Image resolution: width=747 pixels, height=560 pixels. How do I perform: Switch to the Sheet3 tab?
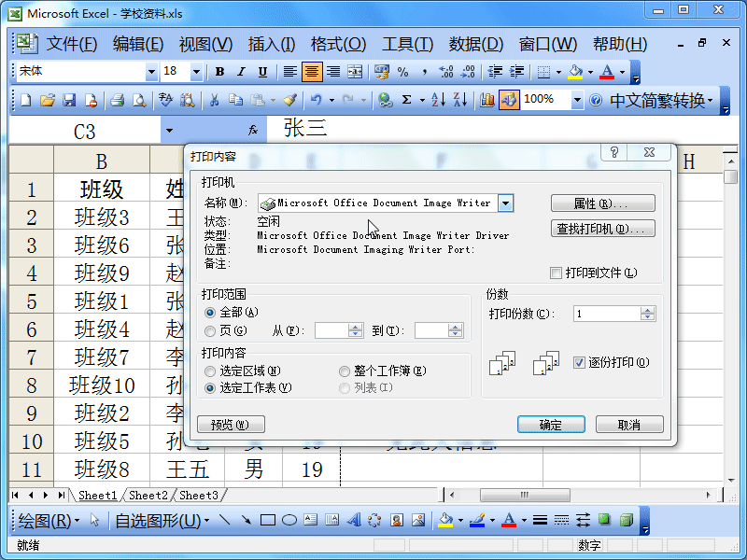pyautogui.click(x=199, y=496)
